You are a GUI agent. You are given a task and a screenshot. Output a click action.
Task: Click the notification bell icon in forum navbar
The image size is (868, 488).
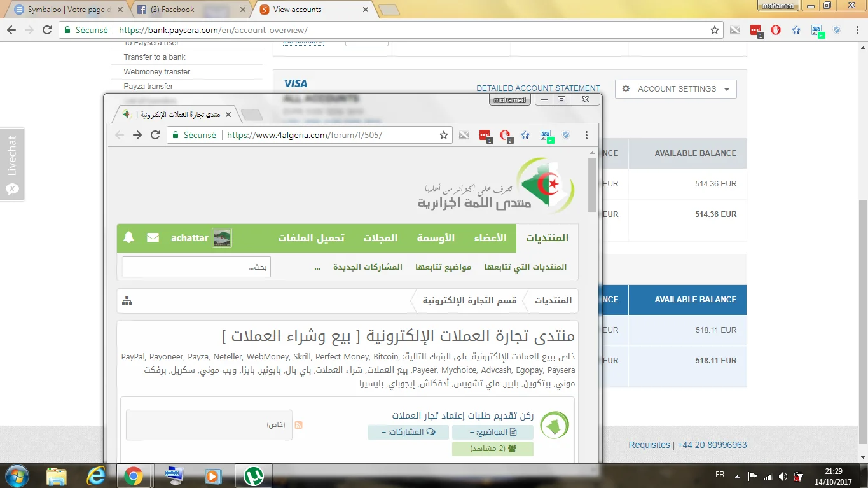(129, 238)
